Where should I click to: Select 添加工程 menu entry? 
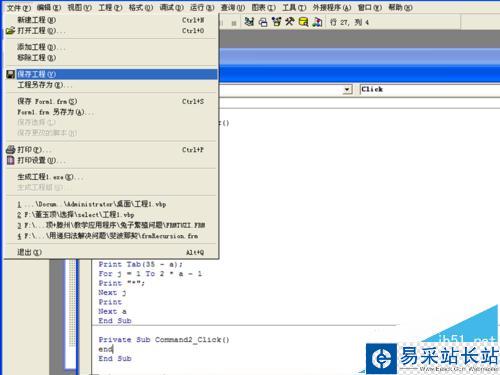point(111,47)
